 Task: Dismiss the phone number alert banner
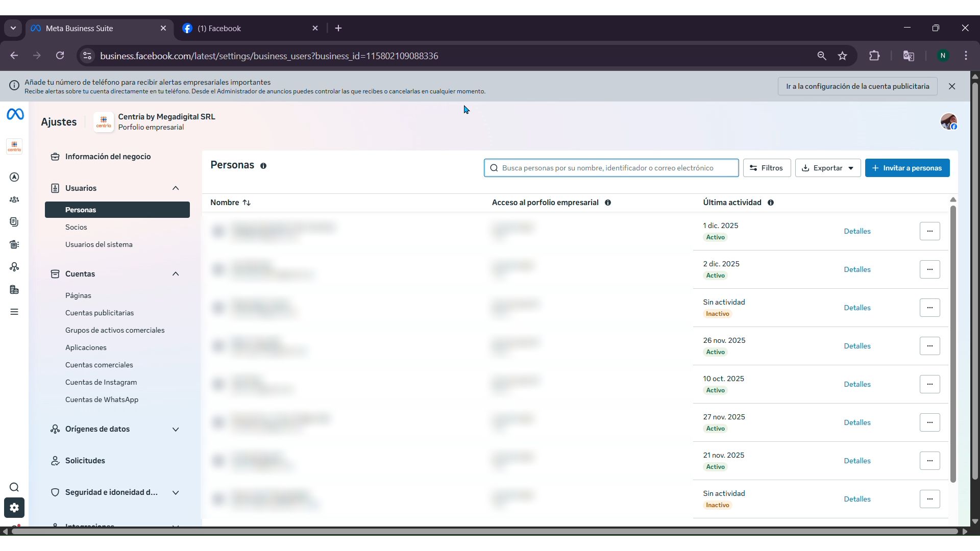tap(952, 86)
